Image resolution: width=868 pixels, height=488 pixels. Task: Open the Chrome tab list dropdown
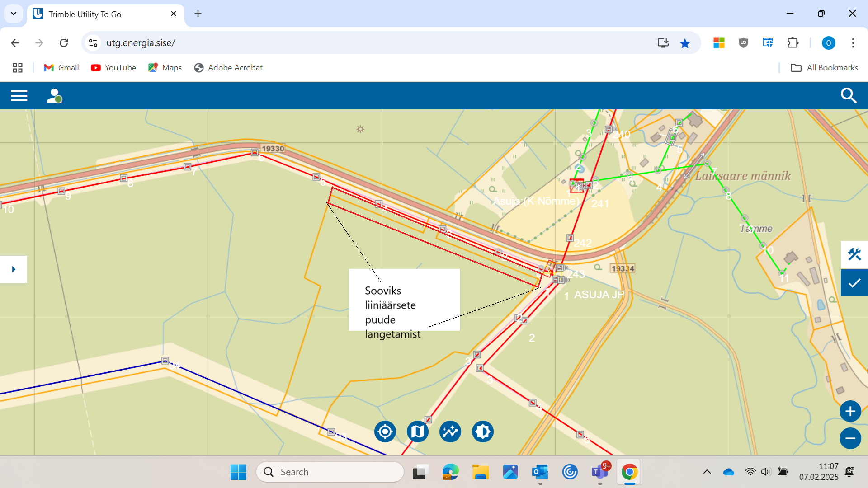(14, 14)
